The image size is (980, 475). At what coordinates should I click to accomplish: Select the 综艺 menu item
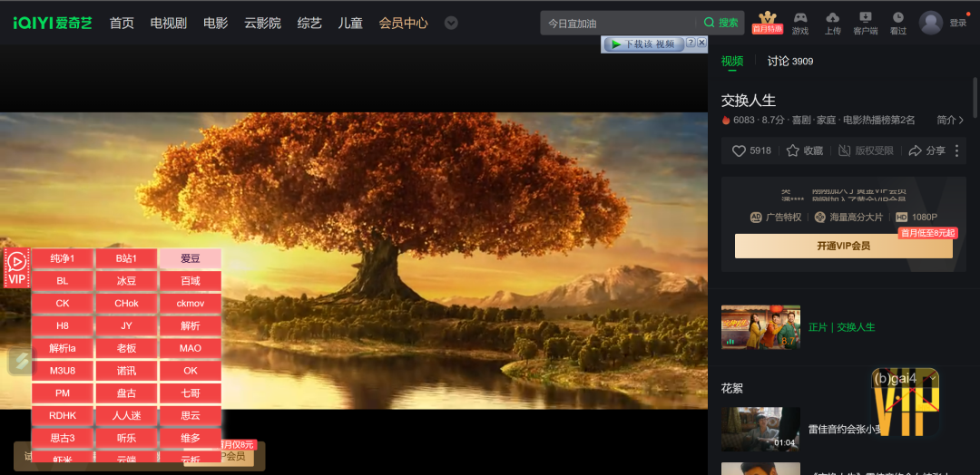(x=309, y=23)
